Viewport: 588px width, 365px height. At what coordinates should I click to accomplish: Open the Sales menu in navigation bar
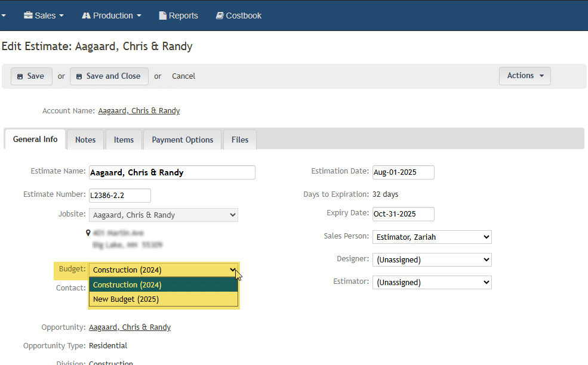(44, 16)
